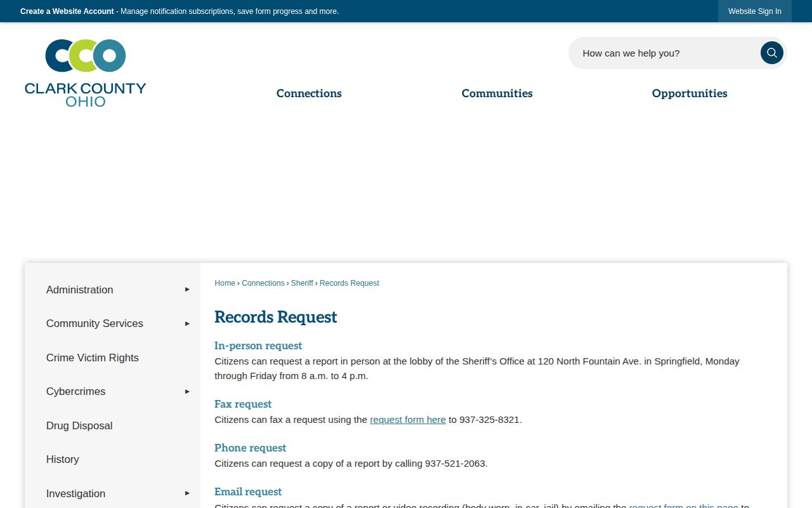Click the Email request heading

248,491
